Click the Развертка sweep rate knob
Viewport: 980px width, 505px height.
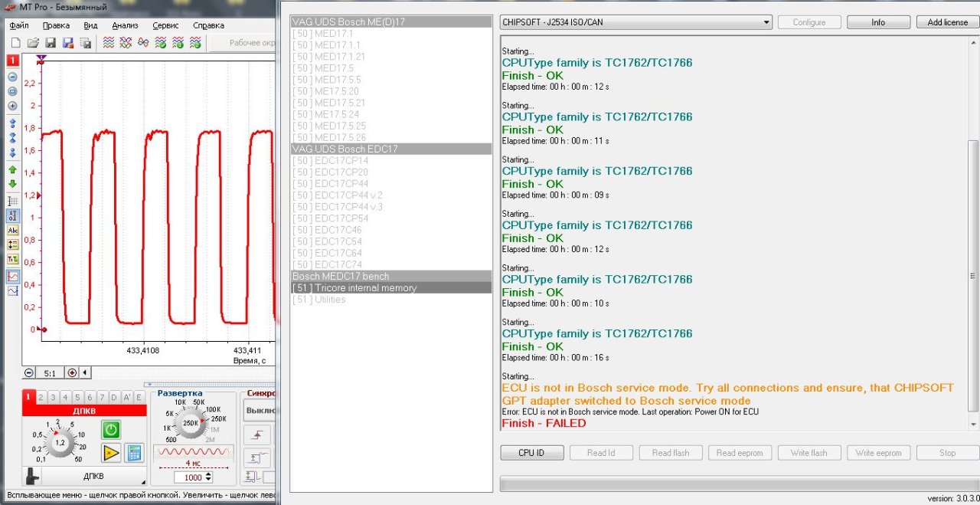coord(188,423)
